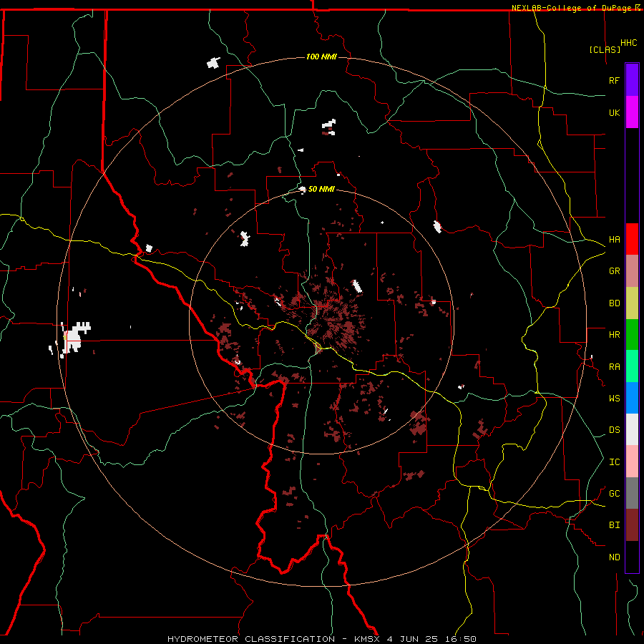
Task: Click the [CLAS] label
Action: point(605,49)
